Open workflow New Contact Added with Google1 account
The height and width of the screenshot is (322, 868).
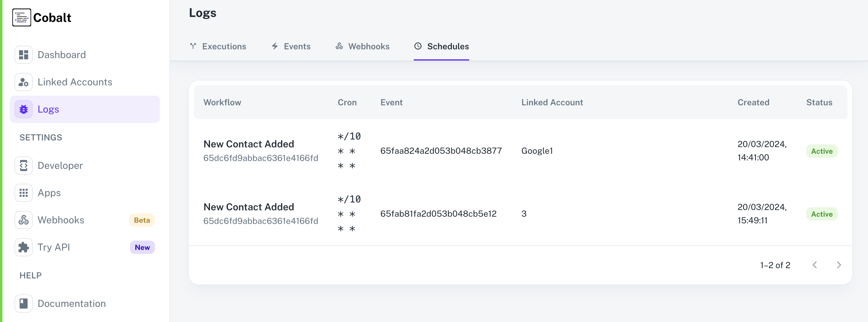(x=249, y=144)
